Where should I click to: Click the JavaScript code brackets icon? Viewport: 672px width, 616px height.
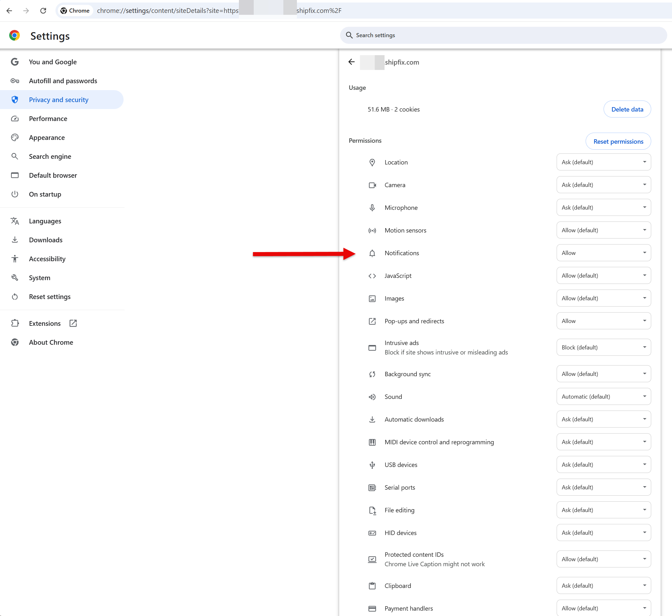coord(372,276)
